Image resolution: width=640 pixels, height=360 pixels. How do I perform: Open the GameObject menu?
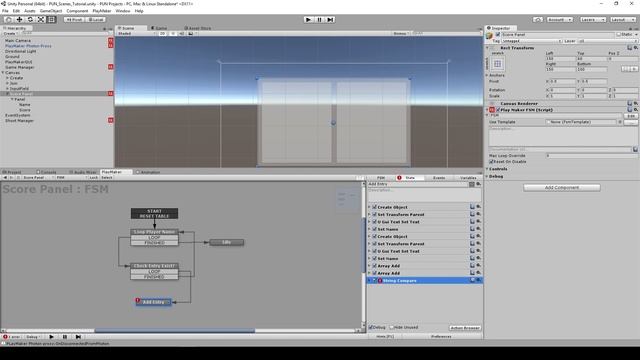tap(51, 11)
